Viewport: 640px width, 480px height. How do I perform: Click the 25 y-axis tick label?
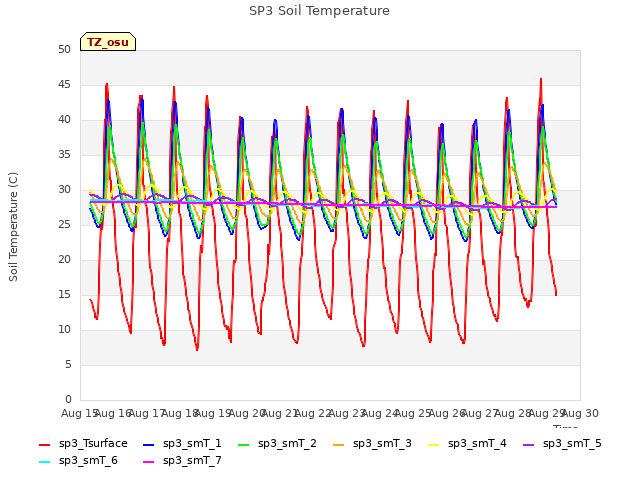64,224
